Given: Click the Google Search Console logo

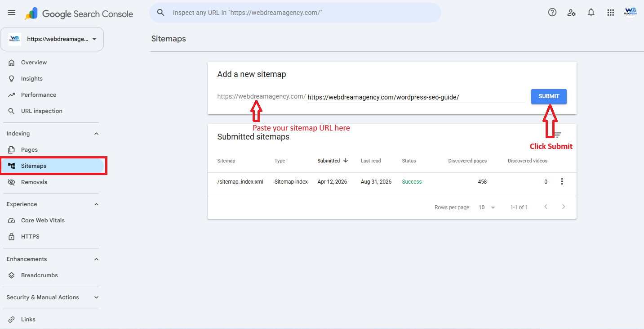Looking at the screenshot, I should [79, 14].
